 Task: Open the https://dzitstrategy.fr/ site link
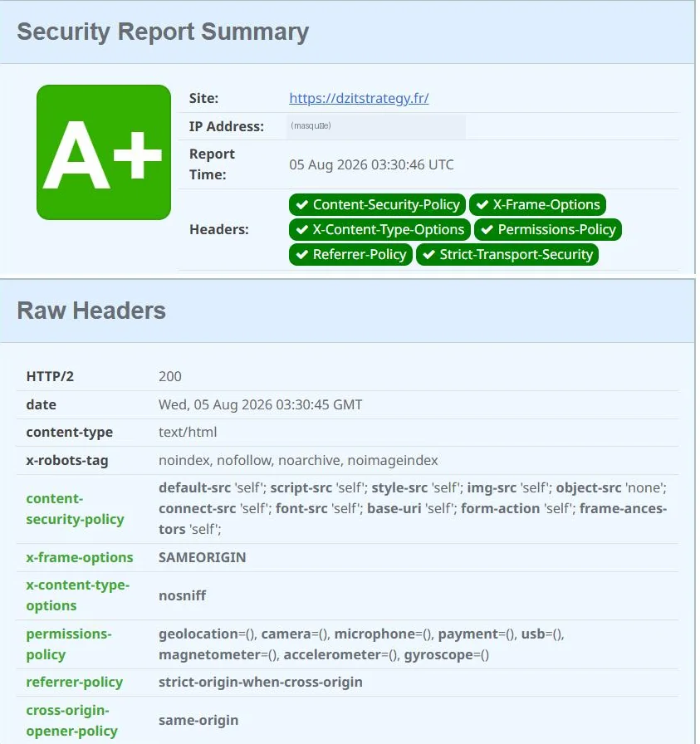(x=359, y=98)
